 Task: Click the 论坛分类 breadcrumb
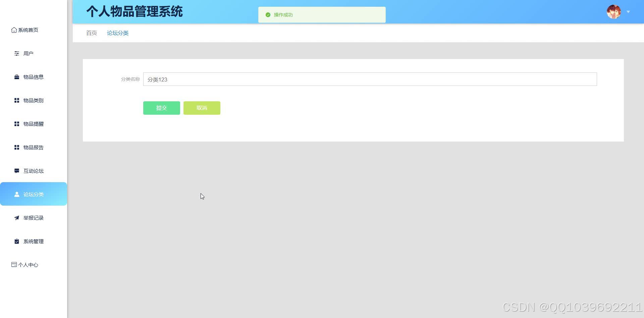[118, 33]
